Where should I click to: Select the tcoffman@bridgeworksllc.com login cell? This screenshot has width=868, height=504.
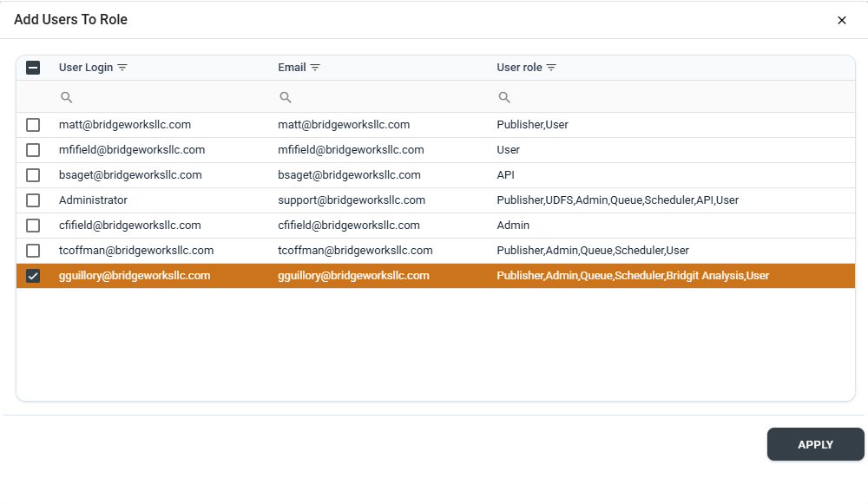[136, 251]
